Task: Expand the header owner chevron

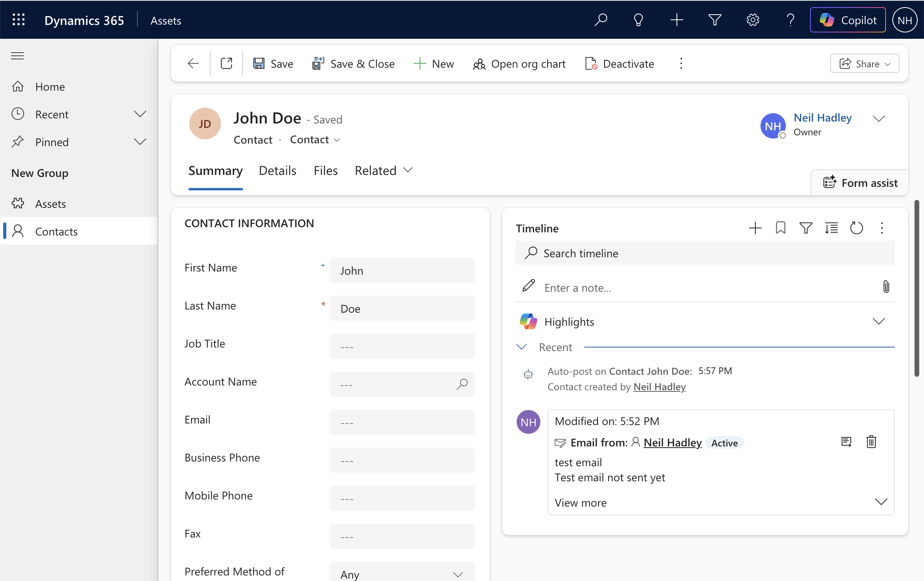Action: click(x=879, y=118)
